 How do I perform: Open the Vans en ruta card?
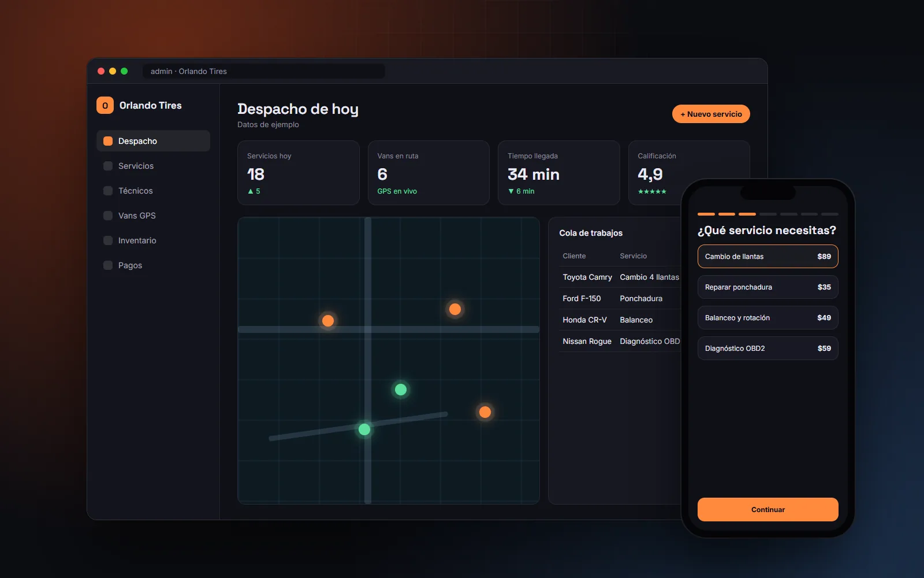(x=429, y=173)
